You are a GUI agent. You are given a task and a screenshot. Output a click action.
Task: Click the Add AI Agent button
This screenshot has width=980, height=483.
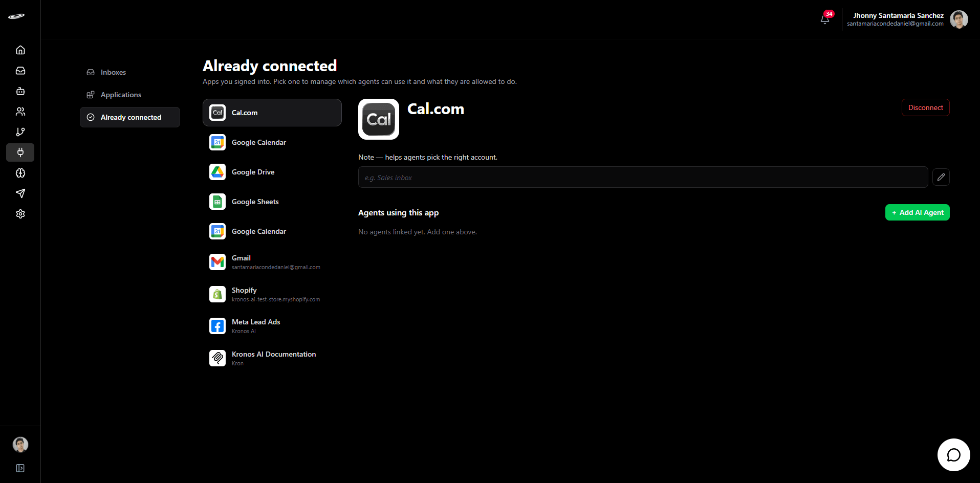click(918, 212)
